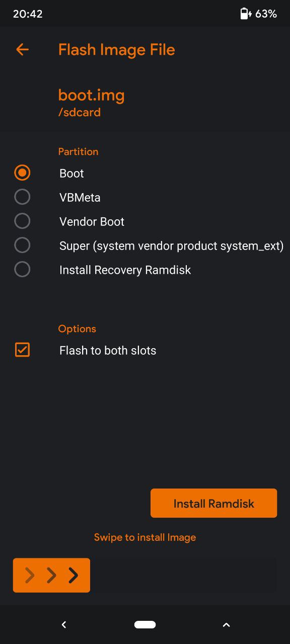Click the back arrow beside Flash Image File

[22, 49]
